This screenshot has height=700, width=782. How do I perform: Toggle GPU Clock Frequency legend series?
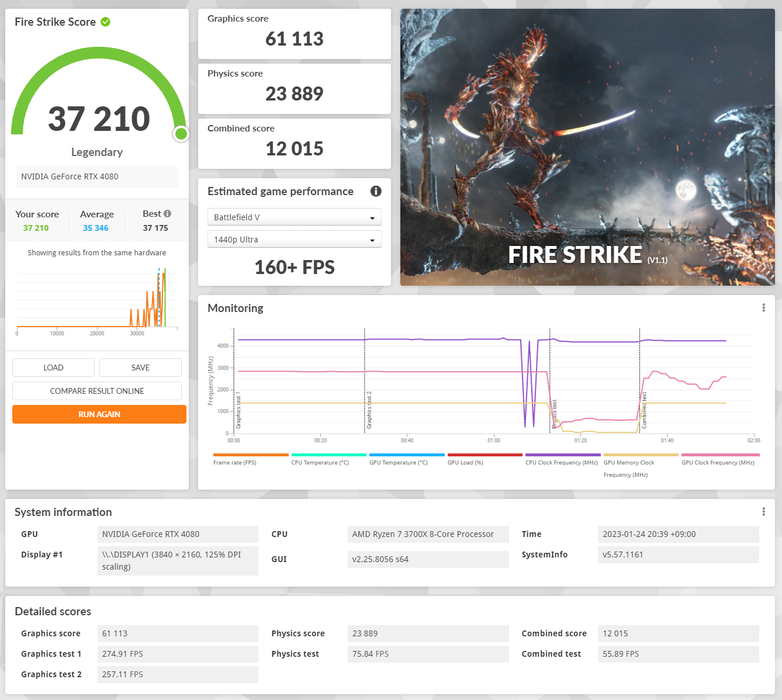click(720, 459)
